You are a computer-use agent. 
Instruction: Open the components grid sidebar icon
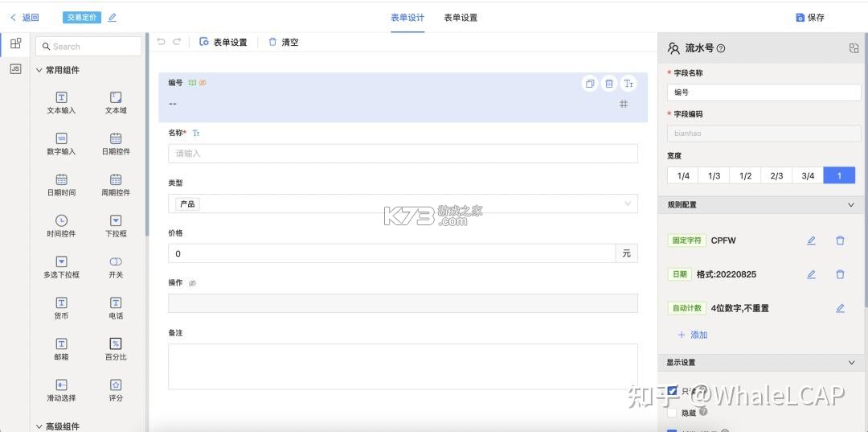point(16,43)
